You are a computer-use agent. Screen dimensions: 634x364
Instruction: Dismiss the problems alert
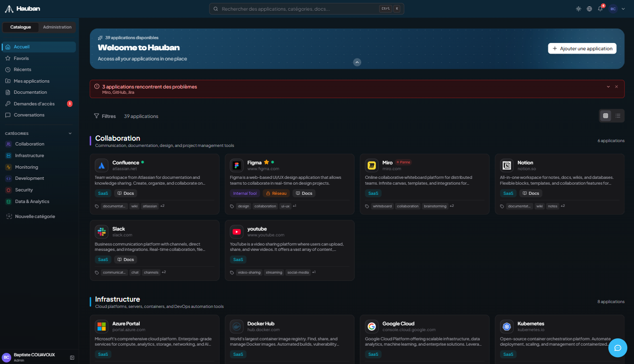point(617,87)
